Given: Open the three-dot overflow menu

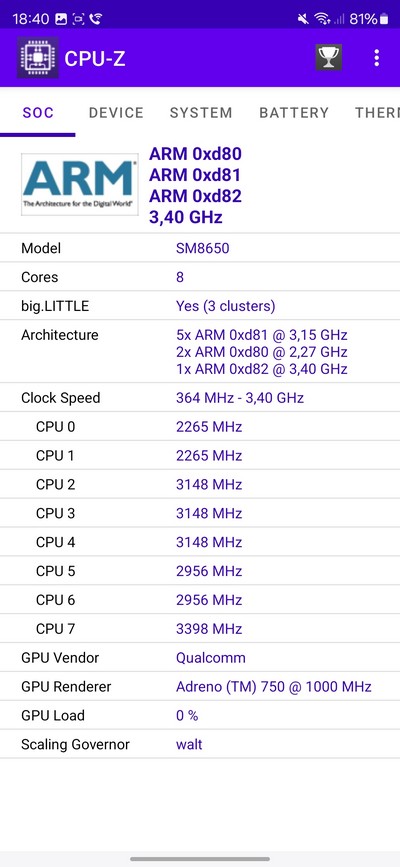Looking at the screenshot, I should [x=377, y=58].
